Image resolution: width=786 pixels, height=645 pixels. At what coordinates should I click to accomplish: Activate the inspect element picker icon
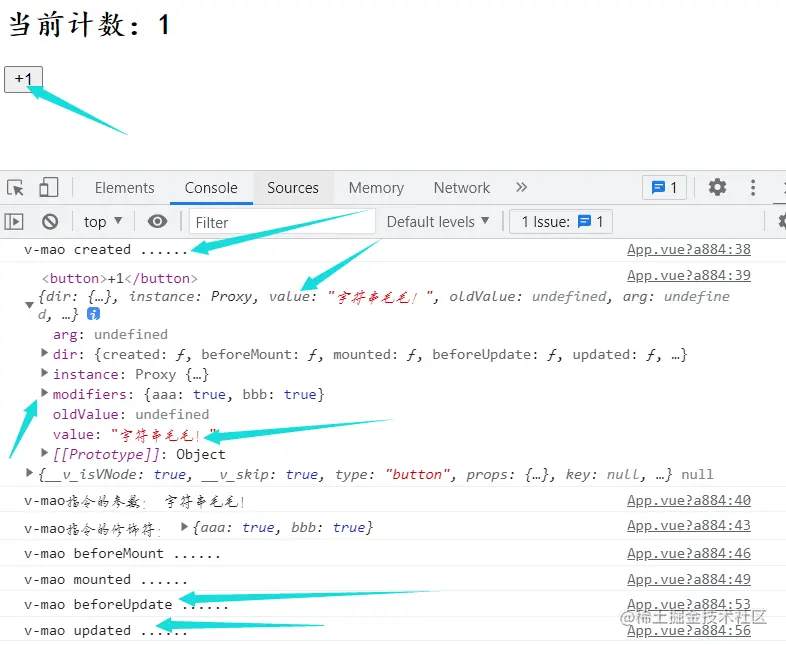[15, 188]
